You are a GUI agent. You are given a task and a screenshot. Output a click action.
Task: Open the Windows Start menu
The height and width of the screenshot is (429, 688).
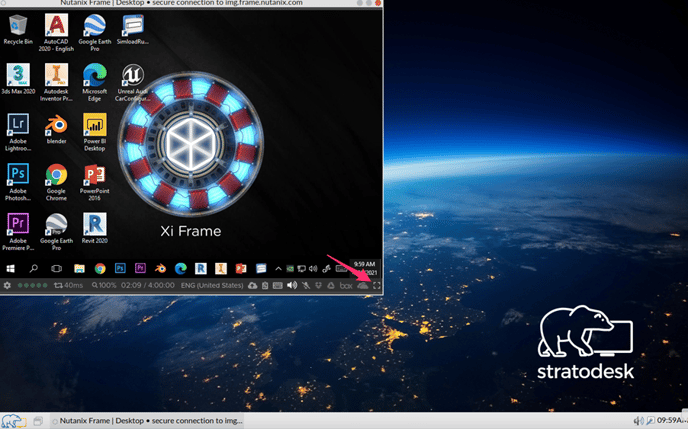[11, 268]
